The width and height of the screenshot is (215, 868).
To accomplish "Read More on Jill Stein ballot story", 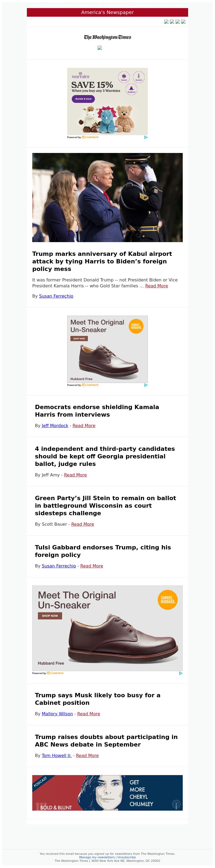I will coord(83,524).
